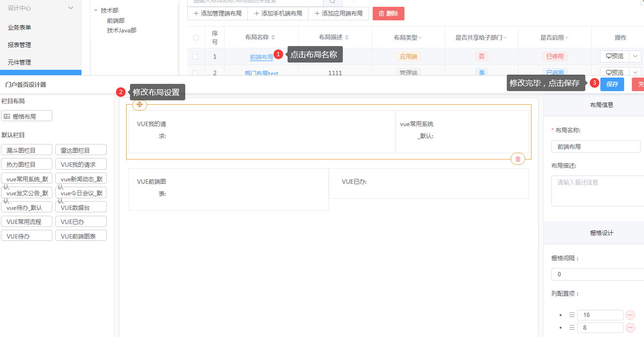Check the checkbox for row 2 部门布局test
The width and height of the screenshot is (644, 350).
click(195, 73)
